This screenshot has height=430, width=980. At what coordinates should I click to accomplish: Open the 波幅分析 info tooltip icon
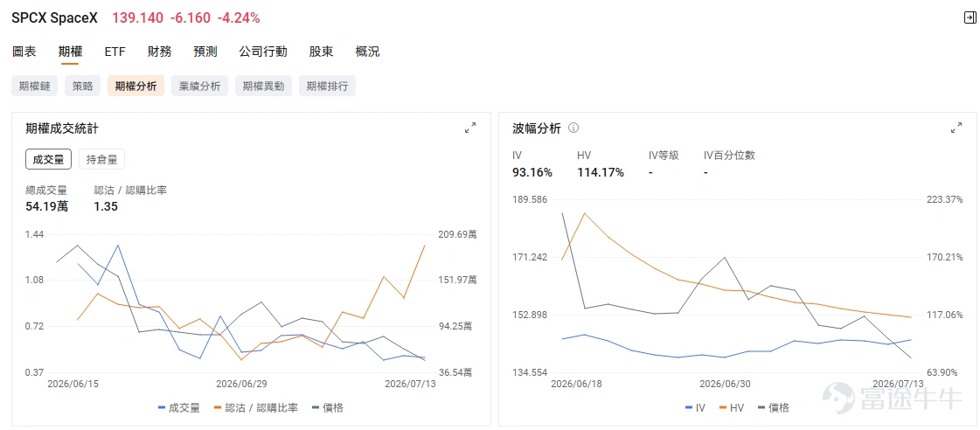pos(573,128)
